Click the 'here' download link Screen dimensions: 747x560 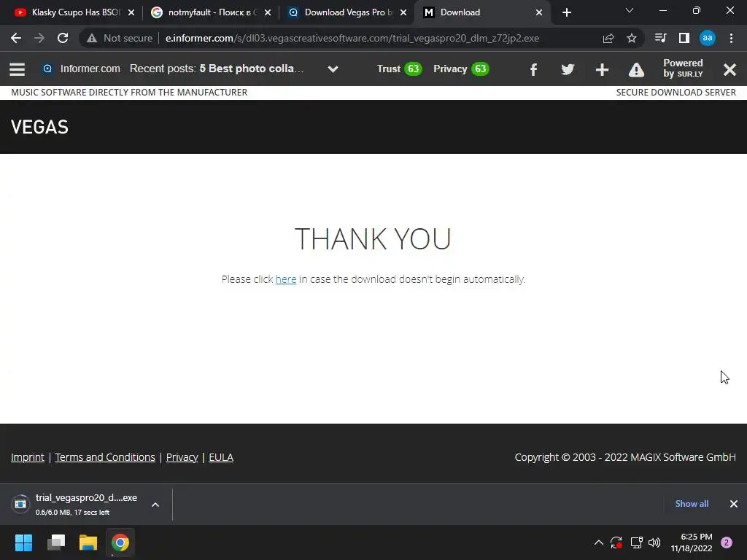coord(286,279)
